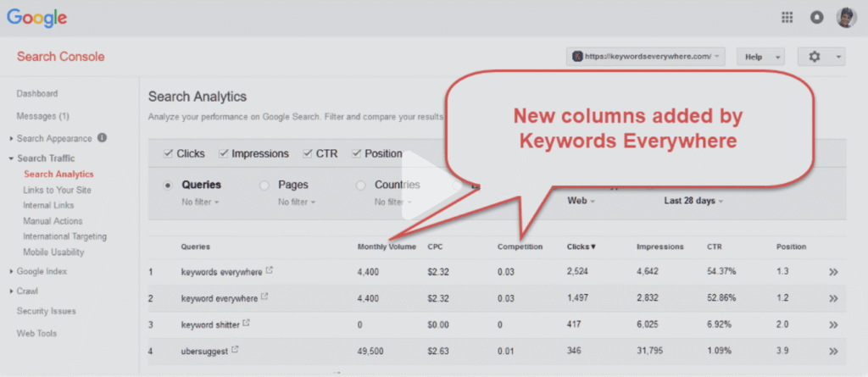Click the 54.37% CTR value
The image size is (868, 377).
coord(721,272)
